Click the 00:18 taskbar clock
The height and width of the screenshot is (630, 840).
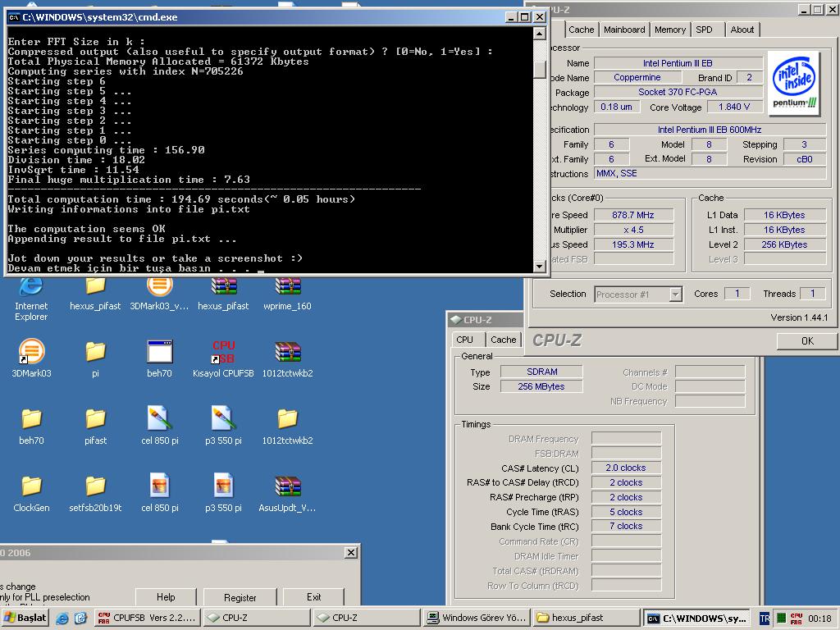point(819,619)
